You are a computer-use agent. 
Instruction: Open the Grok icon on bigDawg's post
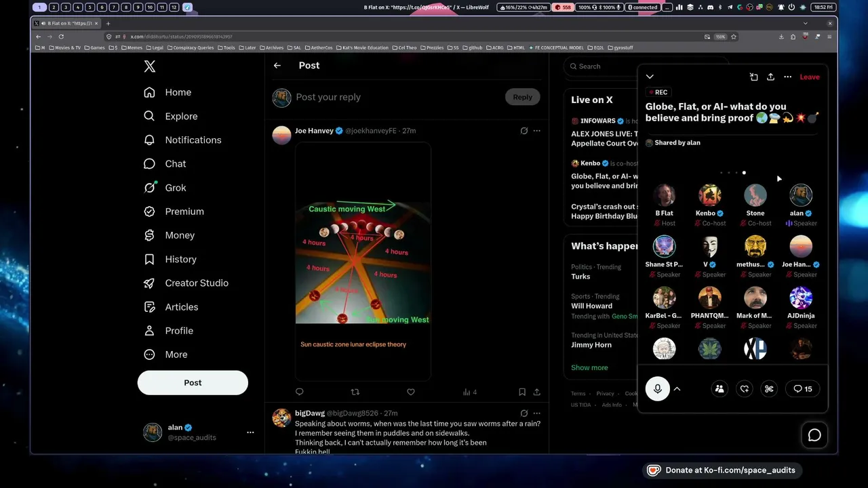tap(524, 413)
